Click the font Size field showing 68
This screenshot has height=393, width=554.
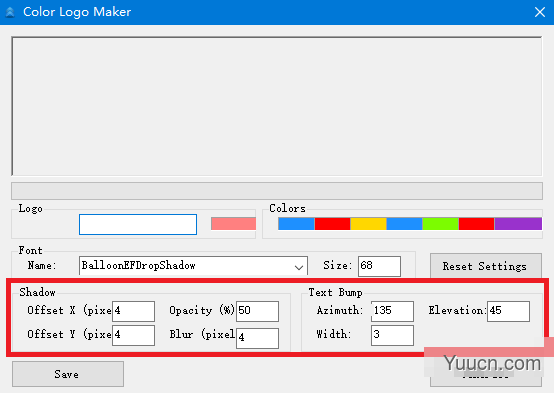[x=379, y=266]
